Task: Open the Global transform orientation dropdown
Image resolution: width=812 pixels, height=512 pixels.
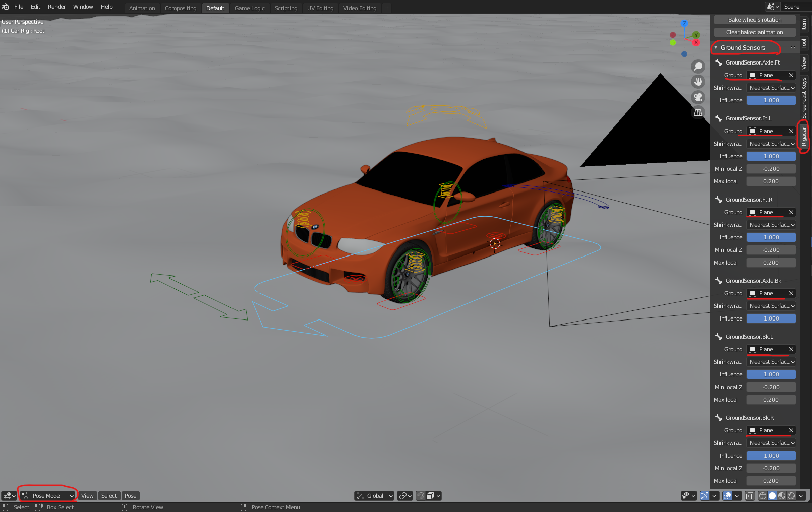Action: pyautogui.click(x=374, y=496)
